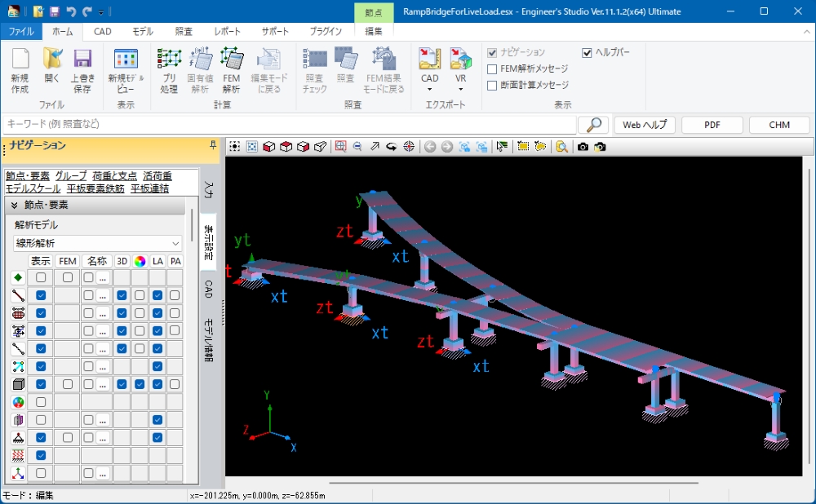Screen dimensions: 816x504
Task: Click the rainbow color wheel column header
Action: point(140,261)
